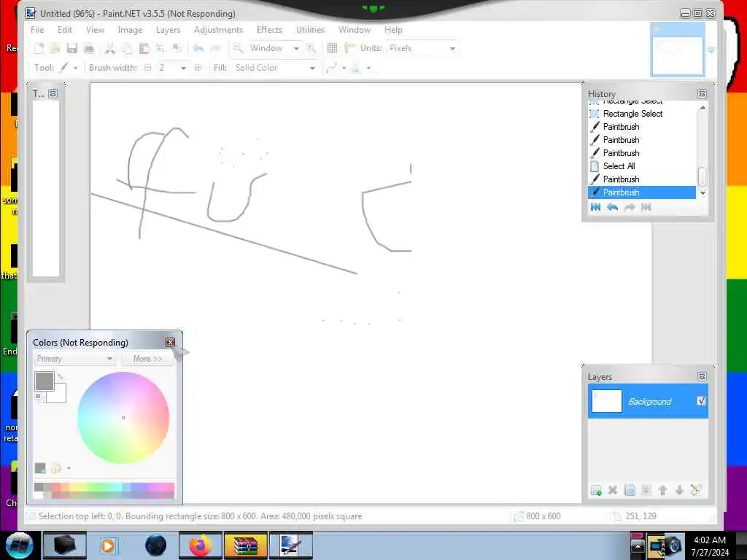747x560 pixels.
Task: Click the New image toolbar icon
Action: [x=39, y=48]
